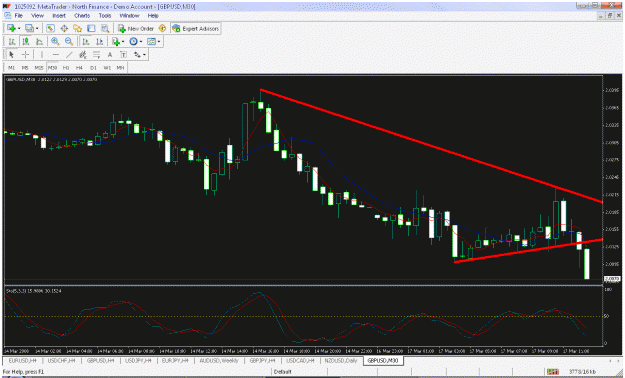Select the Crosshair tool
Screen dimensions: 625x378
coord(26,55)
